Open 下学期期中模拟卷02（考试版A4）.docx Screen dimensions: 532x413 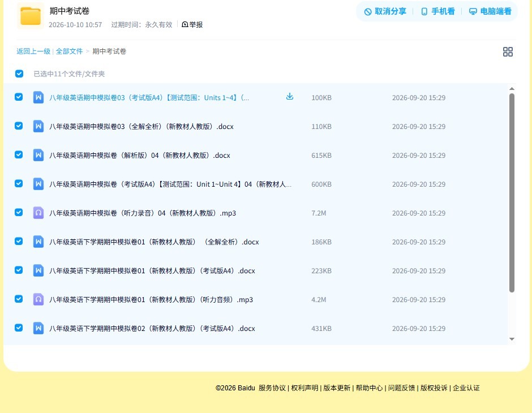click(152, 328)
